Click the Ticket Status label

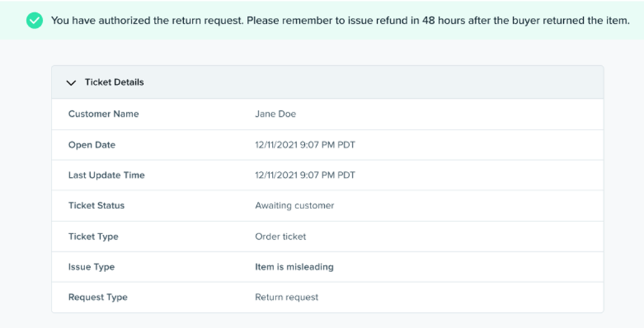point(96,206)
